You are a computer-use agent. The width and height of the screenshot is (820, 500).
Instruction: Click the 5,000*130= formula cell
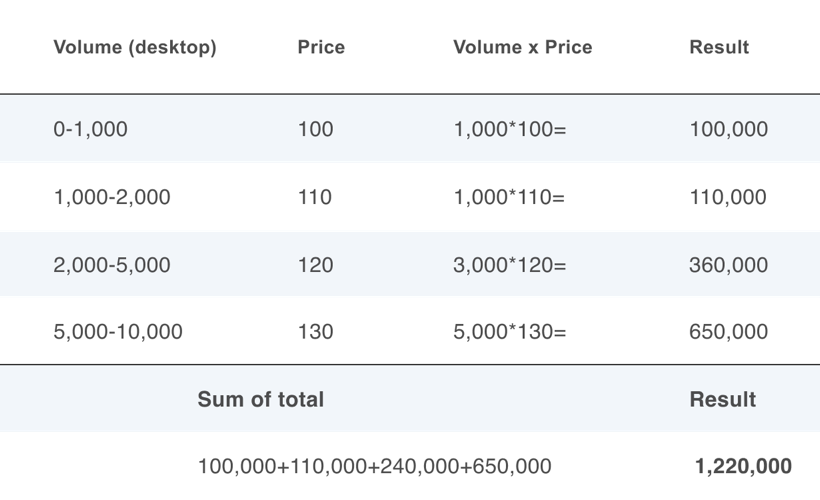510,332
